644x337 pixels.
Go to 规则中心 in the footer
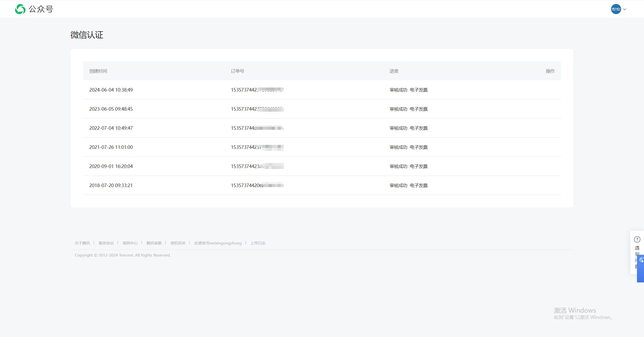130,243
